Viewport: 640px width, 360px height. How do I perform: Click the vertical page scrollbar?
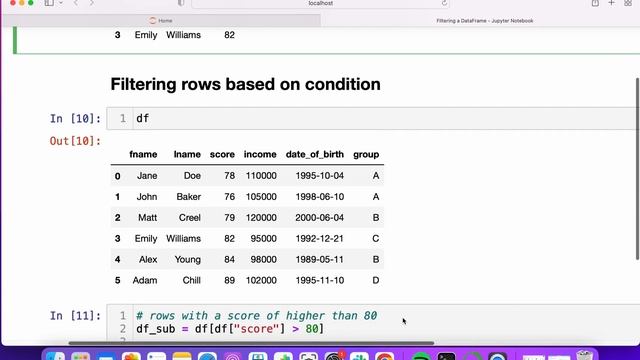pyautogui.click(x=637, y=168)
